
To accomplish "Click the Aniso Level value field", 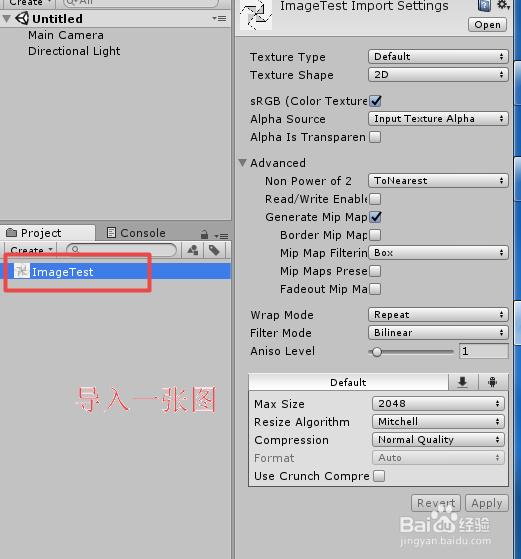I will (x=484, y=351).
